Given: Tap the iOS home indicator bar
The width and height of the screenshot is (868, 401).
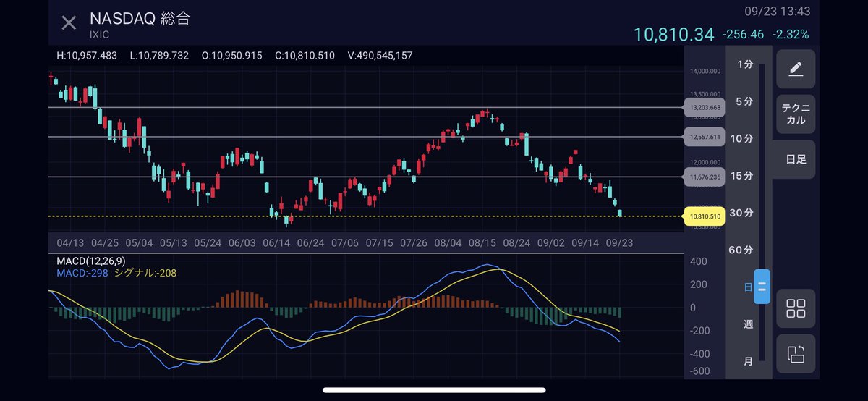Looking at the screenshot, I should point(434,390).
